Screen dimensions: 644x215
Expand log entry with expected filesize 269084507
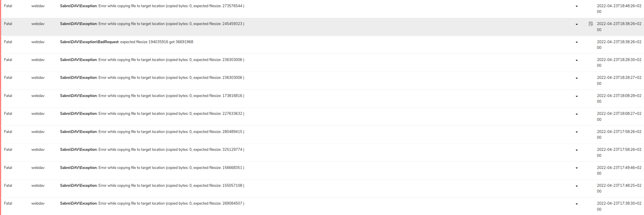point(576,204)
